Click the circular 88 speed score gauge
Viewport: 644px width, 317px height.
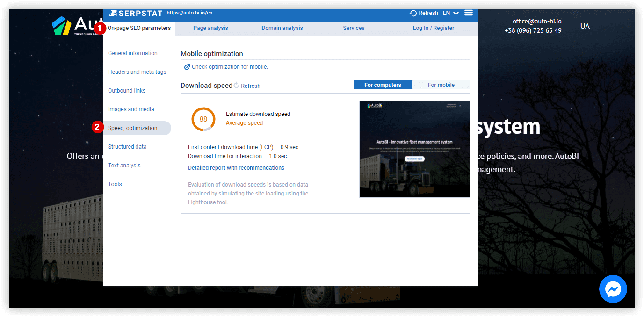pos(203,119)
